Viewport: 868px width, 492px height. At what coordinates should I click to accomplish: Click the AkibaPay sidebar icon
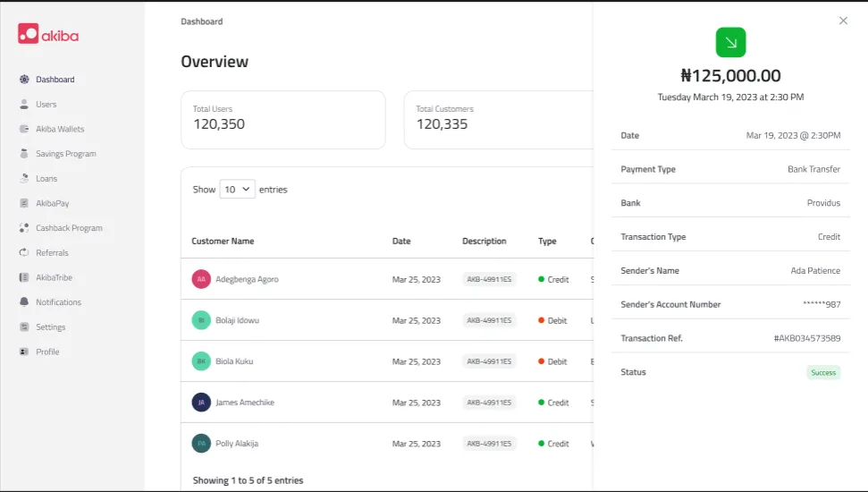(x=24, y=203)
